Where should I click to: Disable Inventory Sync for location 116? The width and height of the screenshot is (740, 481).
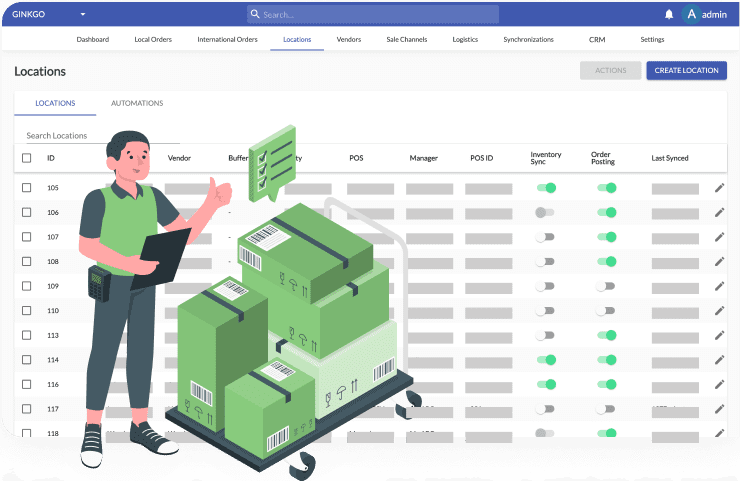(546, 384)
